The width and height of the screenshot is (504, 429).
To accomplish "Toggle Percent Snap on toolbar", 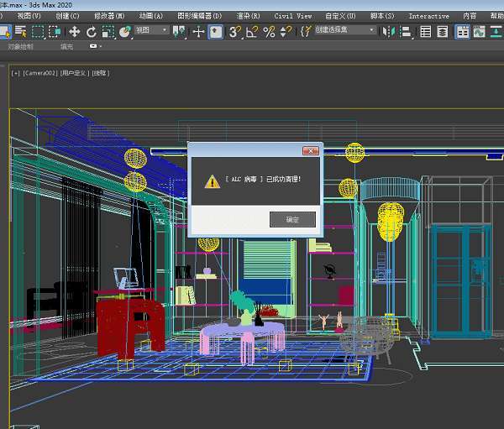I will [269, 31].
